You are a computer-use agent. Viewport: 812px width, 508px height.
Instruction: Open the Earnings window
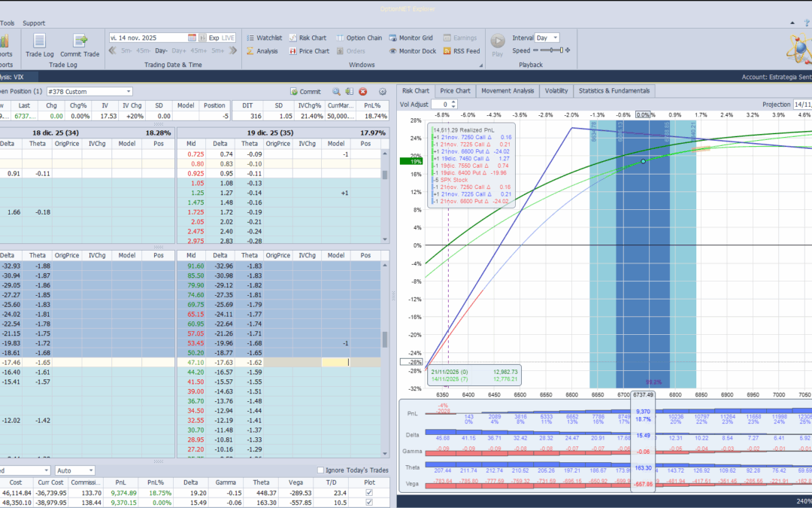460,38
